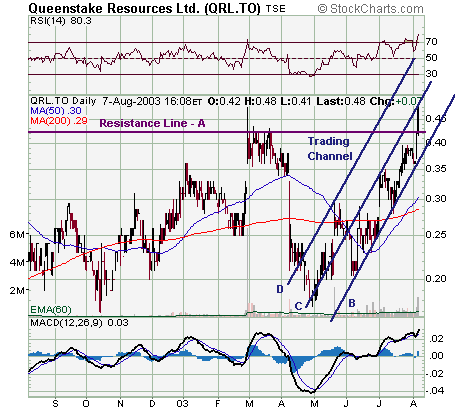The height and width of the screenshot is (412, 455).
Task: Select the "MACD(12,26,9) 0.03" indicator label
Action: coord(79,323)
